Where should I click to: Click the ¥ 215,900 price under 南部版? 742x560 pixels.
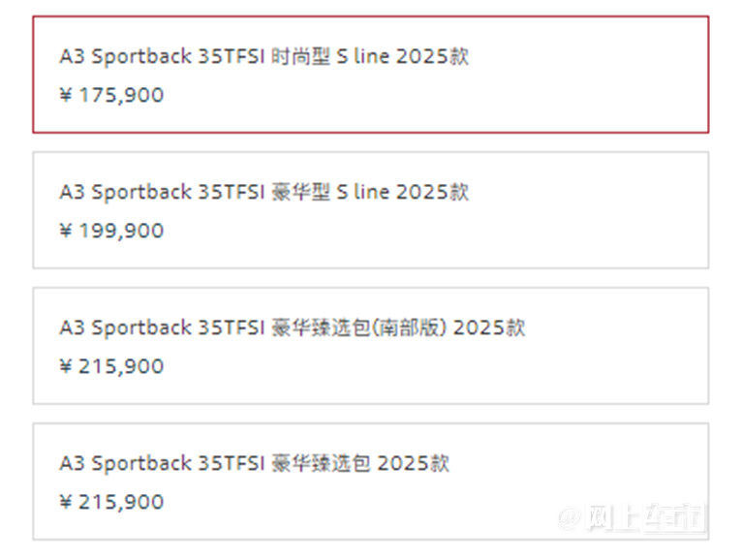tap(111, 366)
